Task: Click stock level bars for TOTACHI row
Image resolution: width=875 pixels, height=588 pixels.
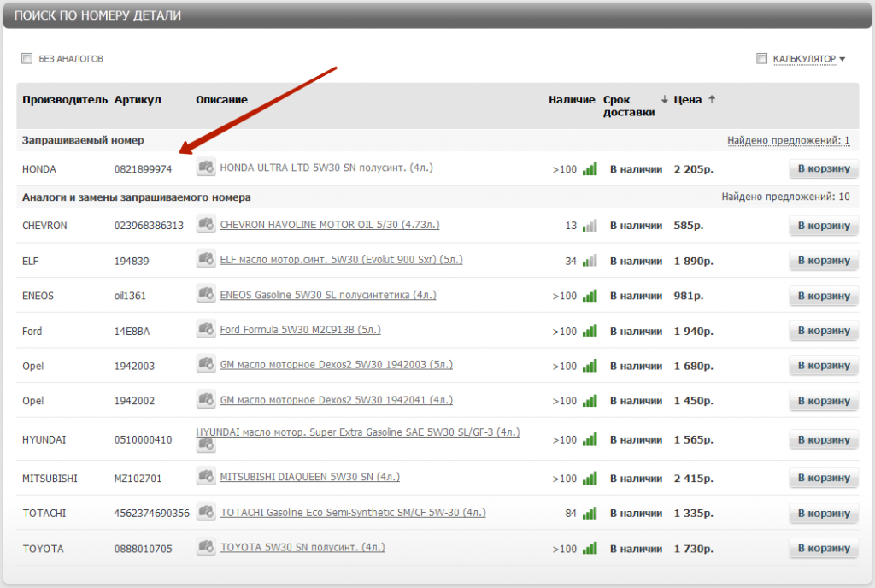Action: 590,514
